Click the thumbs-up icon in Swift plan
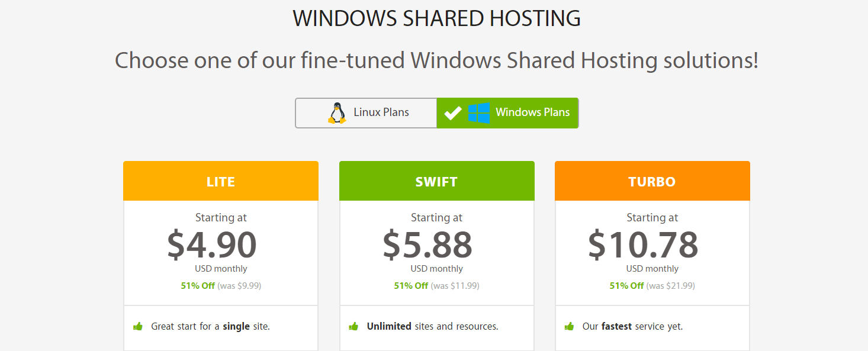This screenshot has width=868, height=351. [x=354, y=326]
